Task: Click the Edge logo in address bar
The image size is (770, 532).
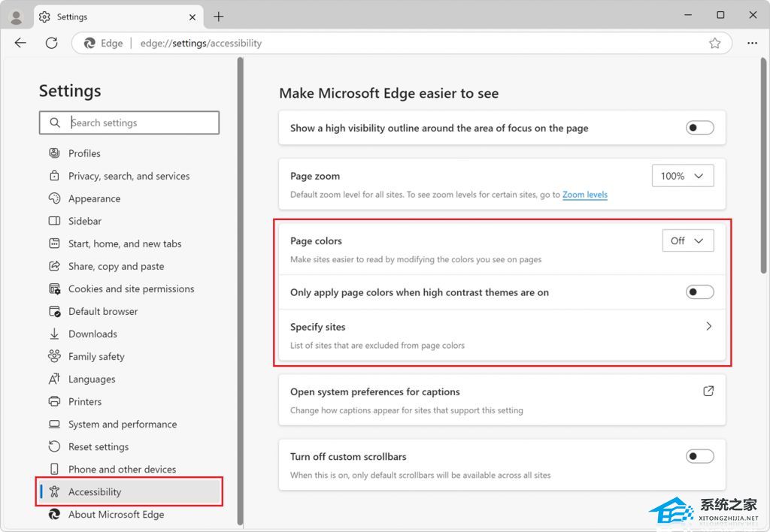Action: pos(89,43)
